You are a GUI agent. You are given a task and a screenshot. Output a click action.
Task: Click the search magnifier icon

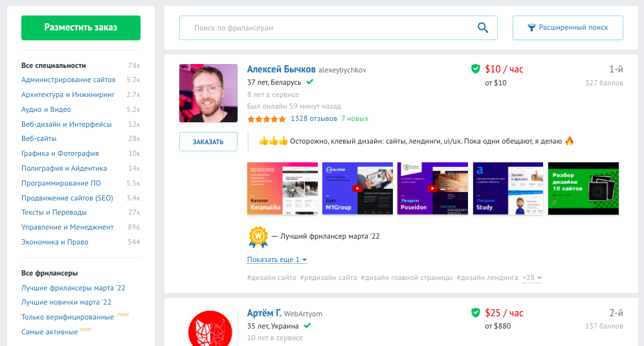point(483,28)
